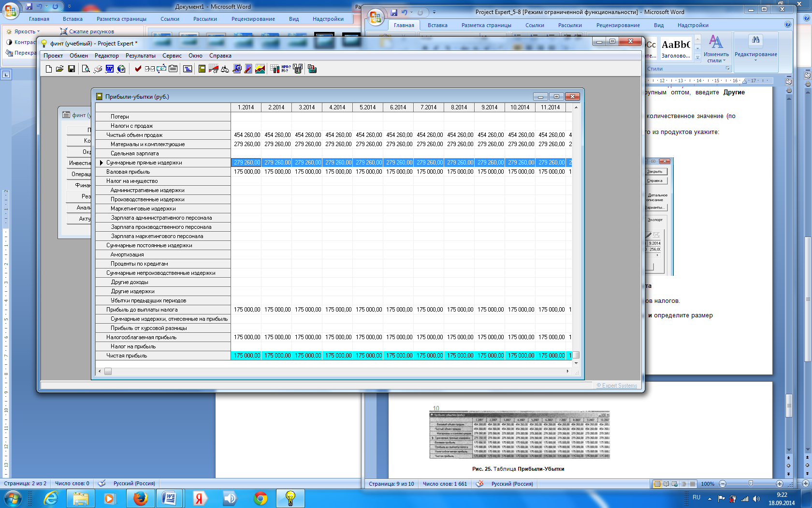Click the globe web export icon
The width and height of the screenshot is (812, 508).
(121, 69)
